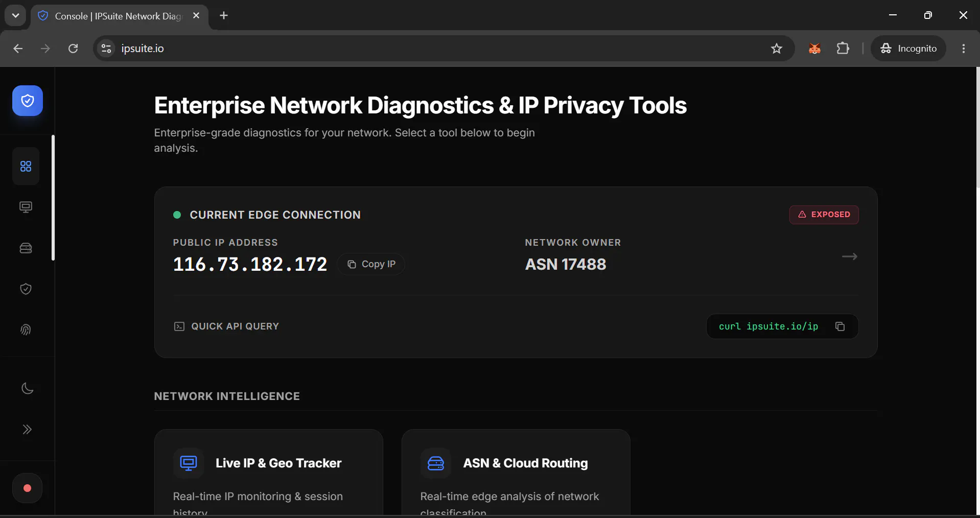Select the 116.73.182.172 IP address text
This screenshot has height=518, width=980.
tap(250, 264)
